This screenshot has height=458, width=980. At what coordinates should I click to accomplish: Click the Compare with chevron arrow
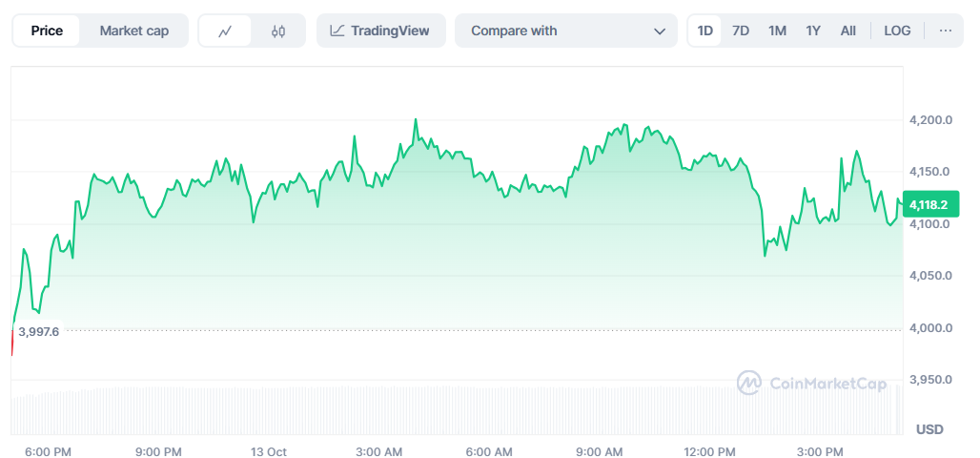[x=660, y=31]
